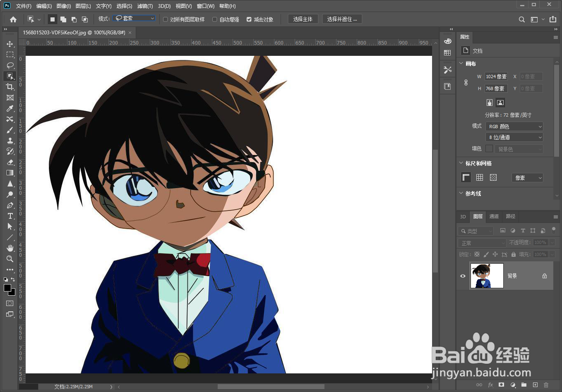562x392 pixels.
Task: Toggle lock all padlock in Layers panel
Action: coord(514,254)
